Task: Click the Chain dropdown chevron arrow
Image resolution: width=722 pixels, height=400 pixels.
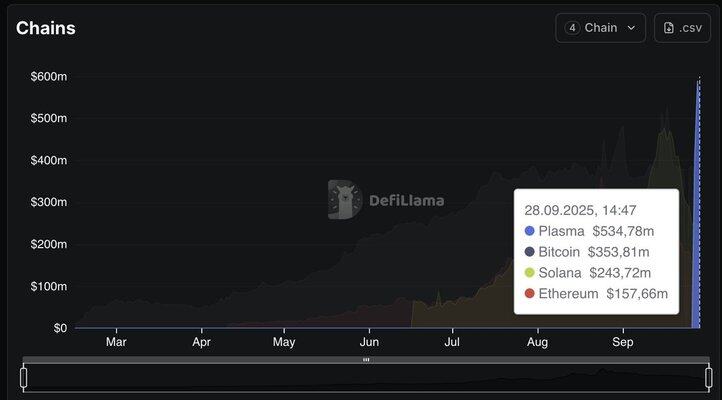Action: [x=631, y=28]
